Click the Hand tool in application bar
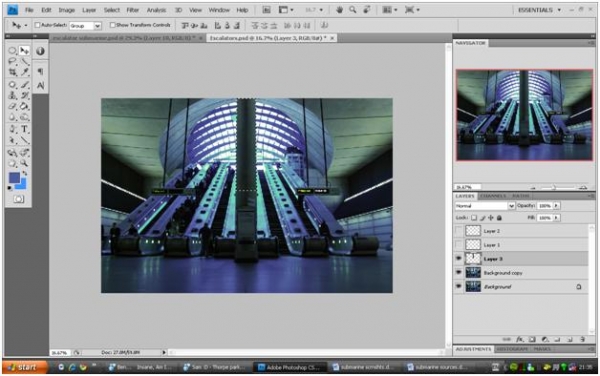Screen dimensions: 600x376 pos(339,10)
